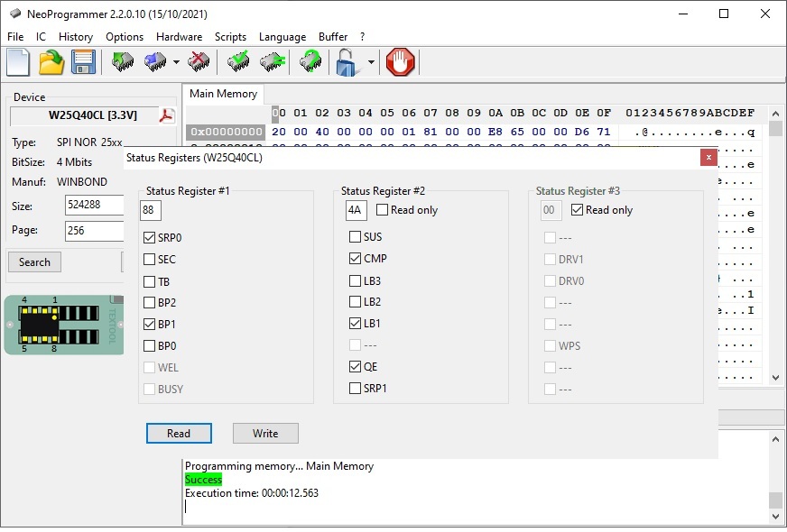
Task: Save the buffer with the floppy disk icon
Action: (x=84, y=62)
